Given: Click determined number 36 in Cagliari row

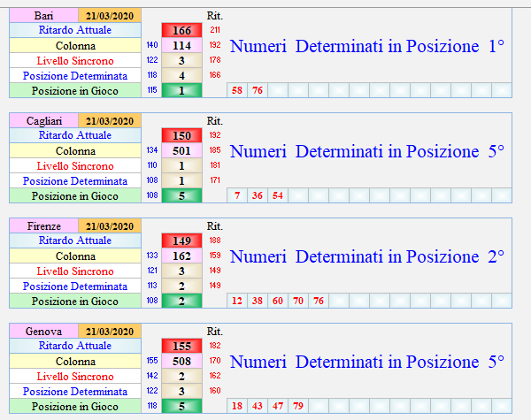Looking at the screenshot, I should tap(258, 195).
